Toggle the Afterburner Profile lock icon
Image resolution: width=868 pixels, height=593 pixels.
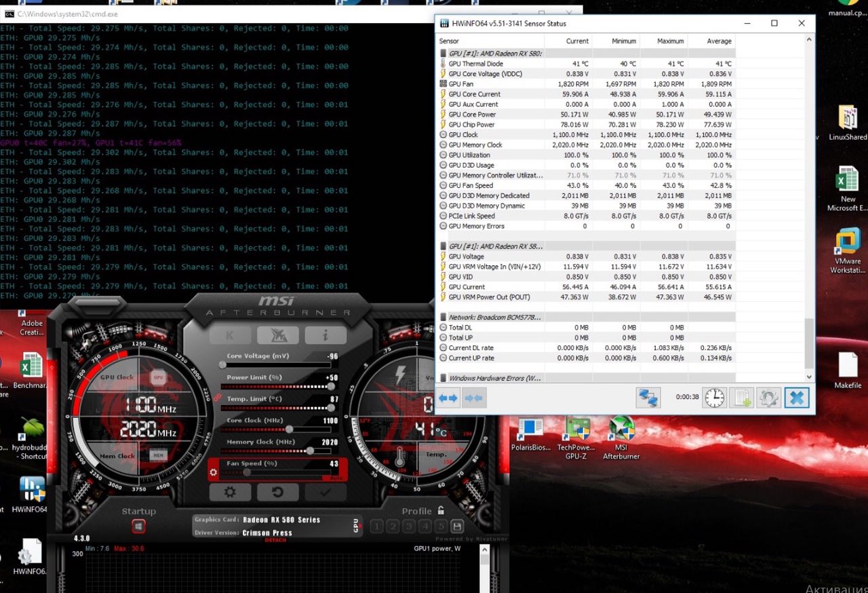(x=441, y=511)
